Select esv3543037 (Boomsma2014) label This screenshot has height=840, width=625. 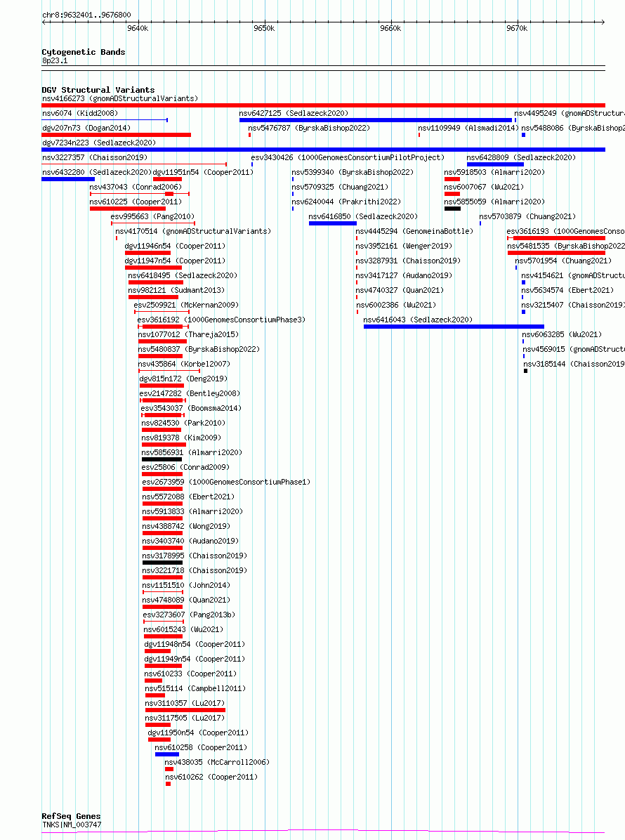[x=191, y=408]
